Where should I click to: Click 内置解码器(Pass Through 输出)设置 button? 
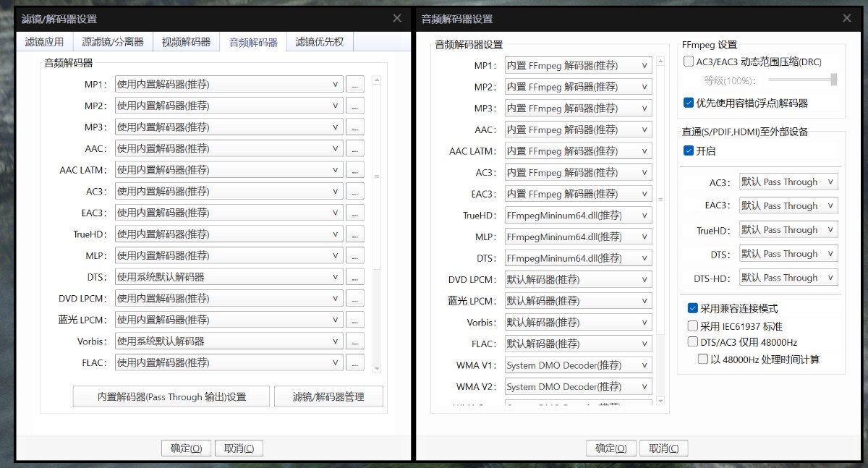click(x=171, y=396)
